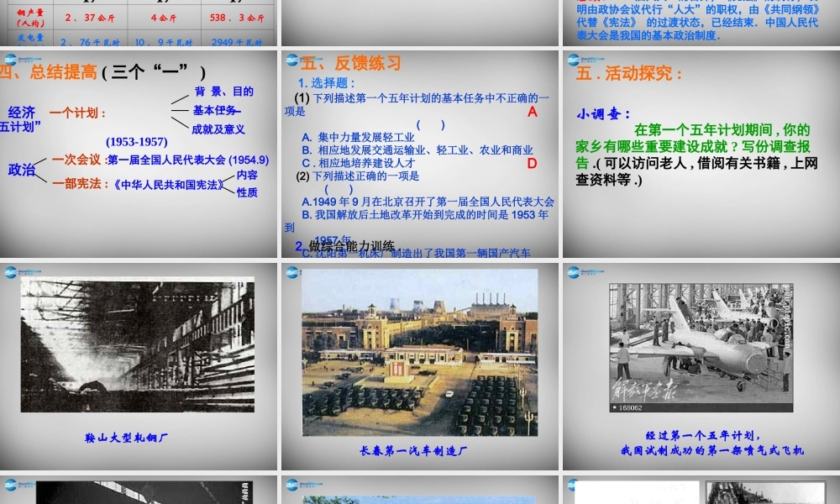Click option C. 相应地培养建设人才

359,163
